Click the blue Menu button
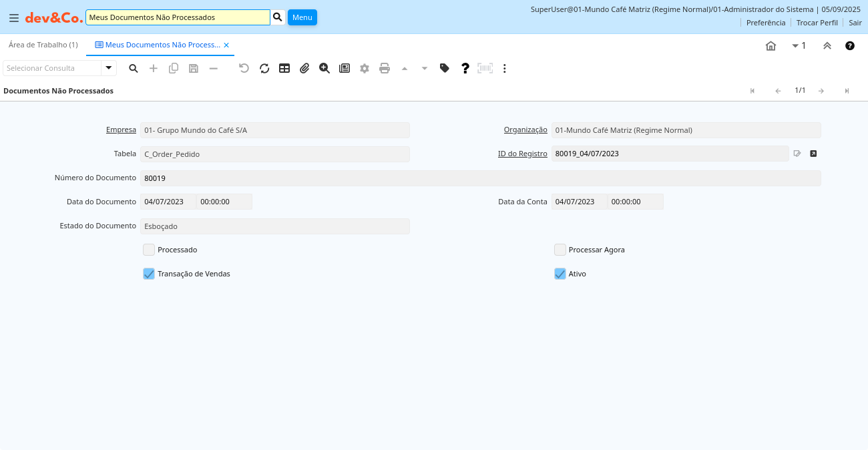868x450 pixels. 302,17
